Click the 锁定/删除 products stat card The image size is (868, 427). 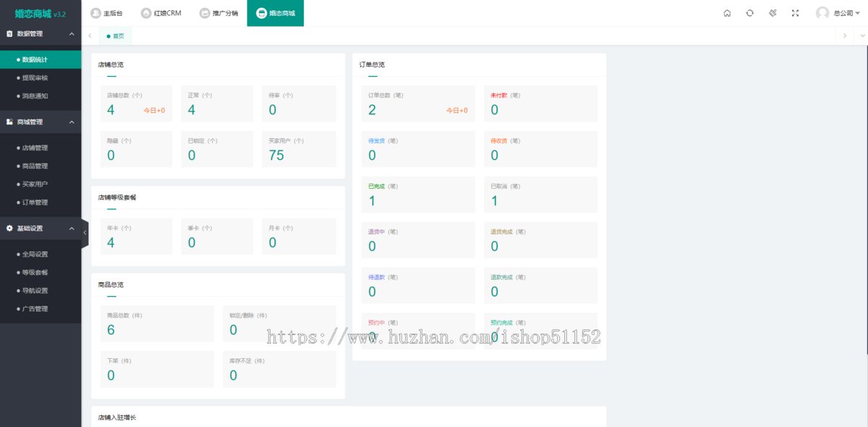(279, 324)
